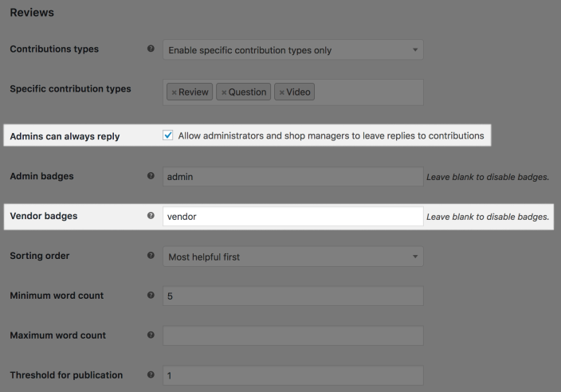Viewport: 561px width, 392px height.
Task: Open the Contributions types dropdown
Action: coord(292,50)
